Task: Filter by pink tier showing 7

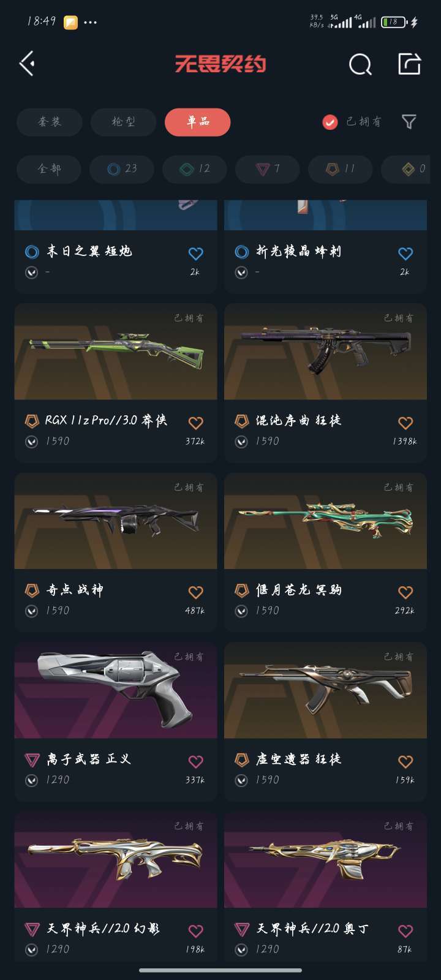Action: click(x=268, y=168)
